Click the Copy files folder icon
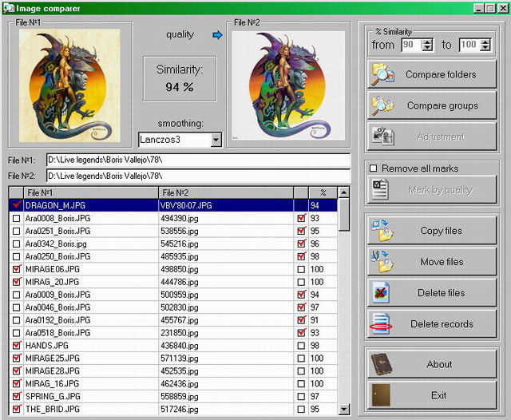This screenshot has width=511, height=420. point(382,231)
